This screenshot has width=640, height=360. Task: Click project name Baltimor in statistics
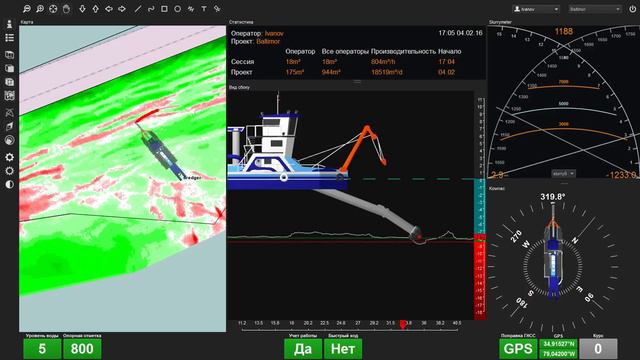268,42
